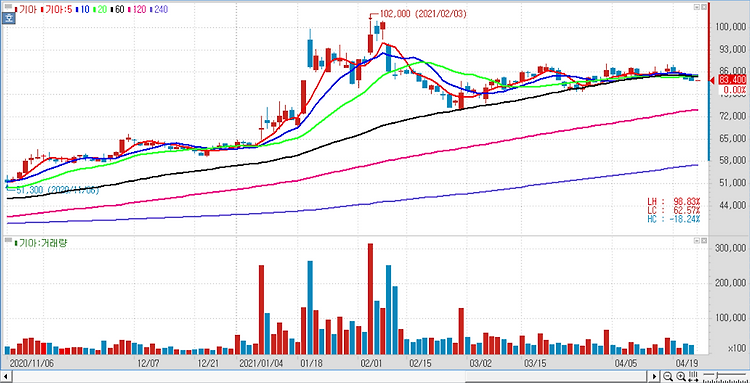Collapse the volume pane with its minimize box

[697, 242]
